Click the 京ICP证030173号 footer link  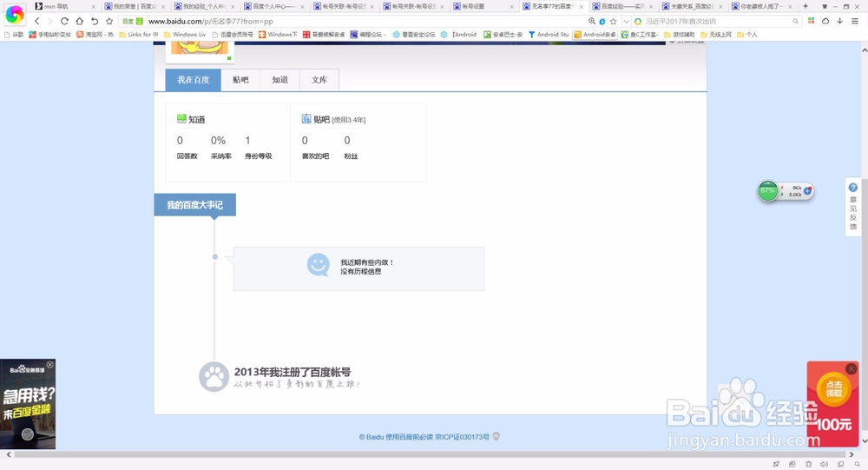coord(463,437)
